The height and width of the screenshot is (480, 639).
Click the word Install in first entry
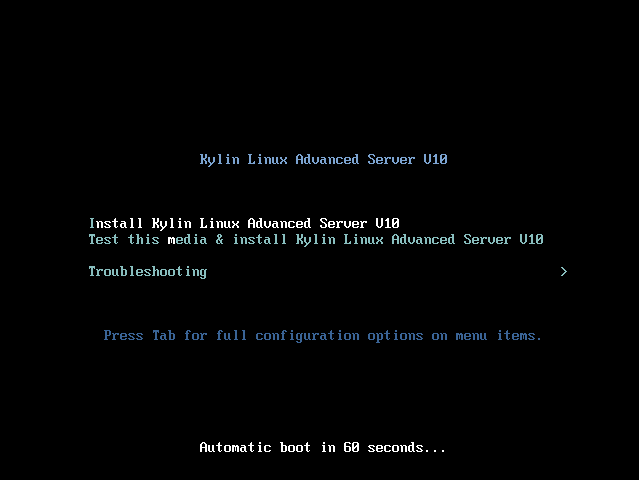click(116, 223)
